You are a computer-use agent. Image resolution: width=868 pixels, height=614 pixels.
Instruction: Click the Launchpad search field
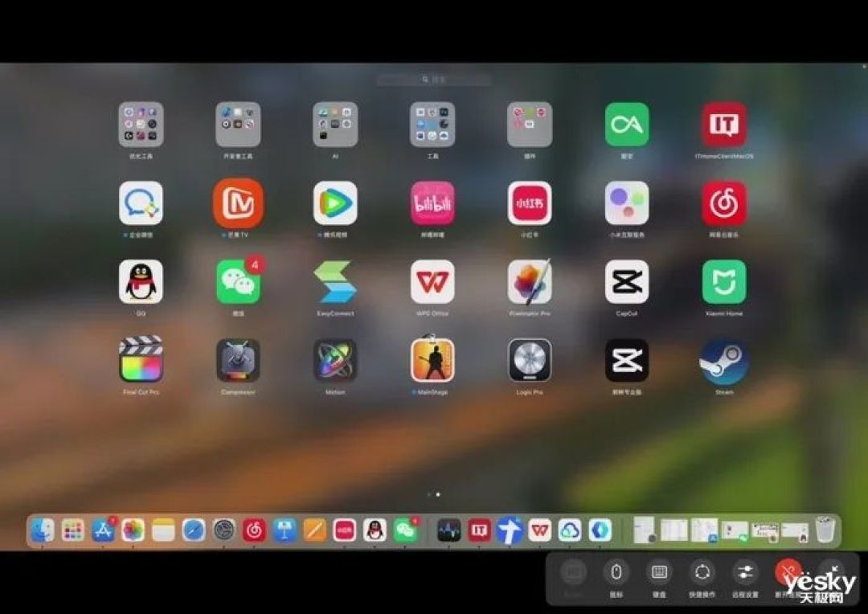[x=433, y=80]
